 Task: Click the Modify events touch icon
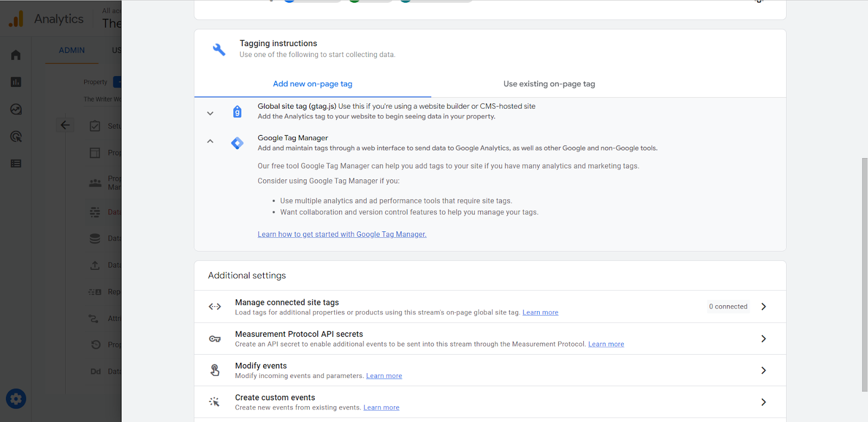click(215, 370)
